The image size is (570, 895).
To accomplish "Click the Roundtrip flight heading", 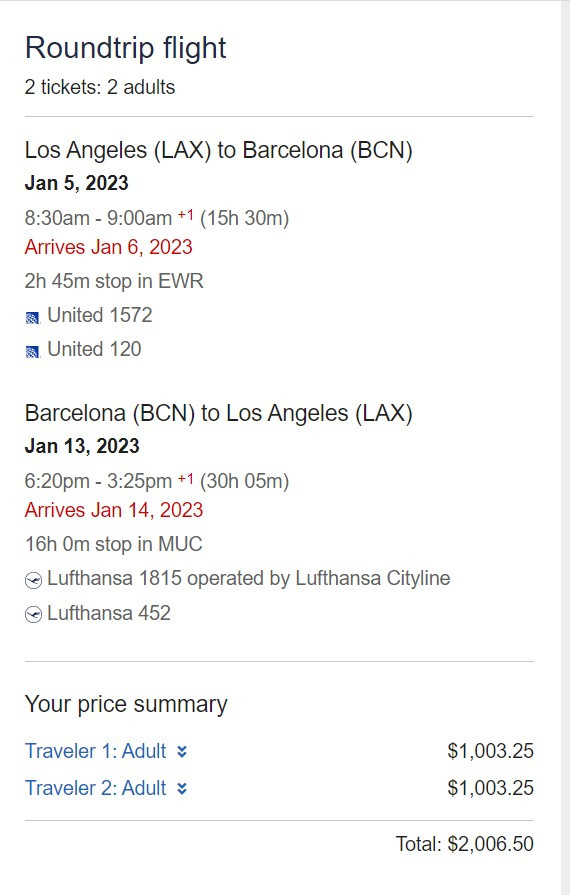I will pos(126,48).
